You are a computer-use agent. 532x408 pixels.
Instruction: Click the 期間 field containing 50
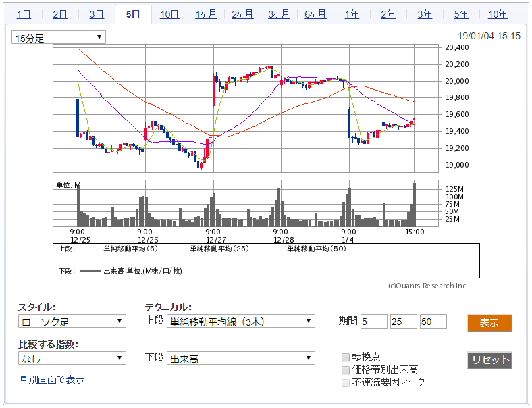(x=433, y=322)
